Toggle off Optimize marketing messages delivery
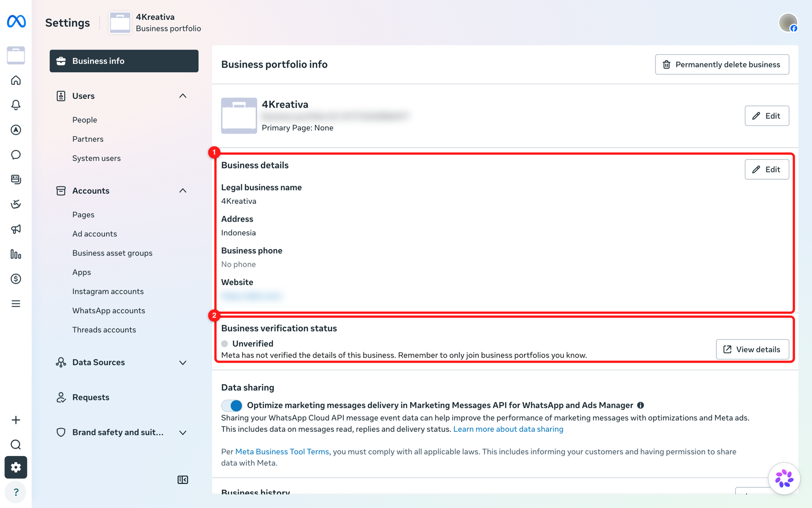Screen dimensions: 812x508 (232, 405)
